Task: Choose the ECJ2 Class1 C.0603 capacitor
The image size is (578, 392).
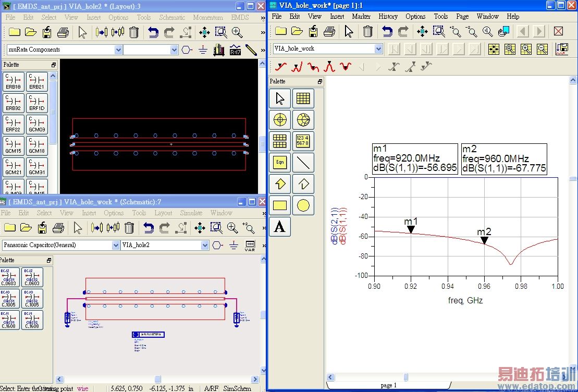Action: pos(9,277)
